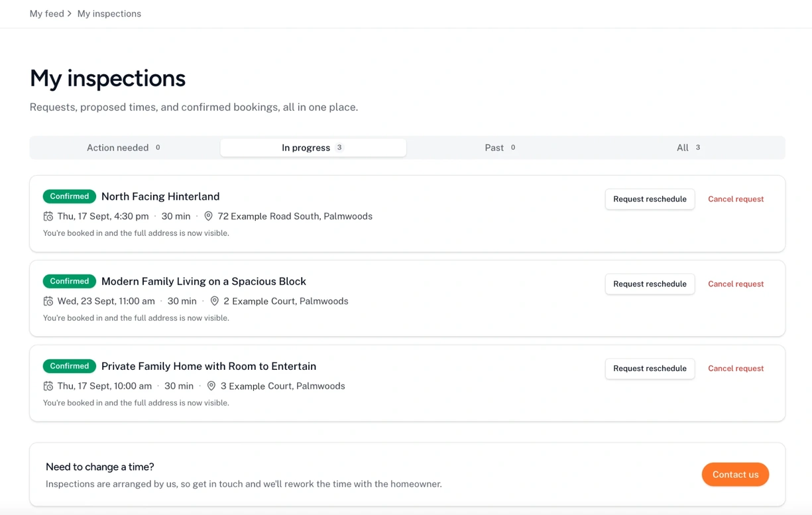Viewport: 812px width, 515px height.
Task: Switch to the Action needed tab
Action: (x=125, y=148)
